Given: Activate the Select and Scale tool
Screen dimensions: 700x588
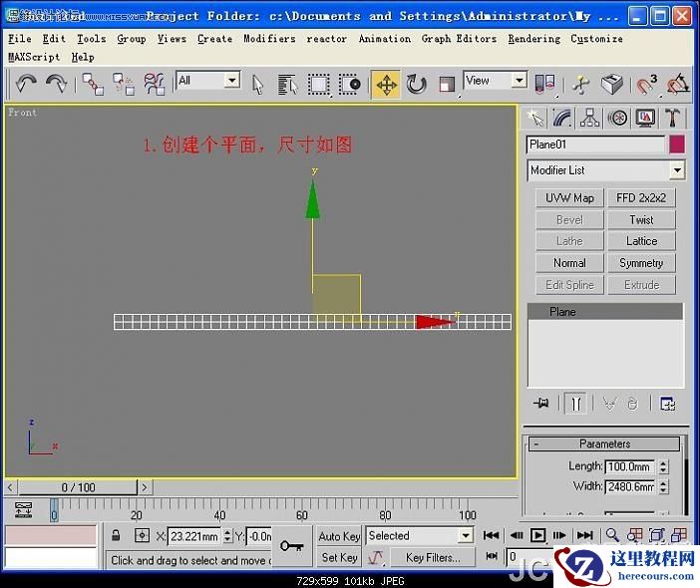Looking at the screenshot, I should tap(447, 84).
